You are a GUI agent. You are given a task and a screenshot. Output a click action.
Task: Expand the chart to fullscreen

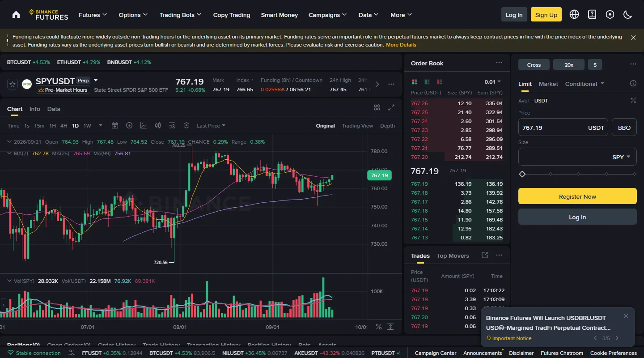tap(391, 107)
